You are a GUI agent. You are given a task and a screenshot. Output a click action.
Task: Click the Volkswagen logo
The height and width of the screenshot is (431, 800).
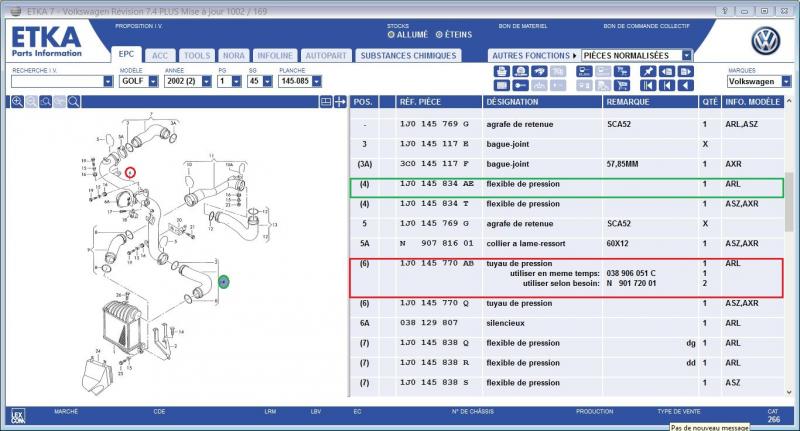coord(765,41)
